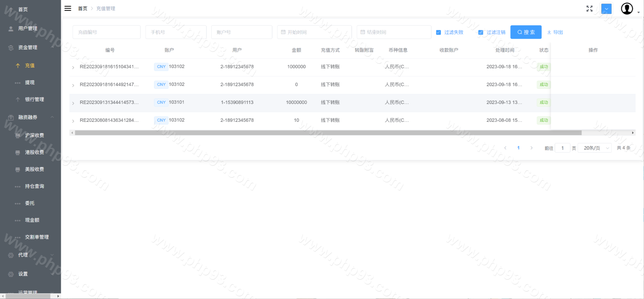Focus the 充值编号 input field
This screenshot has height=299, width=644.
(106, 32)
